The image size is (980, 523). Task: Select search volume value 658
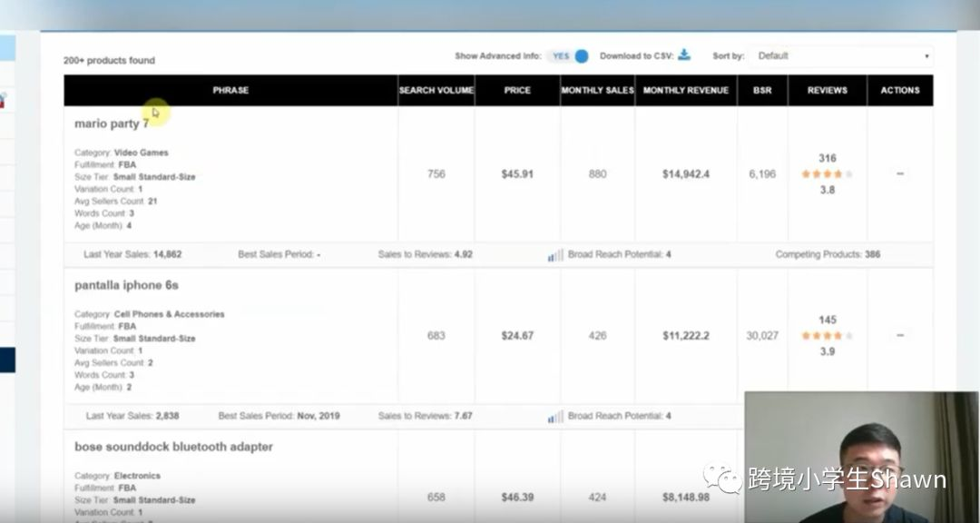(x=436, y=498)
